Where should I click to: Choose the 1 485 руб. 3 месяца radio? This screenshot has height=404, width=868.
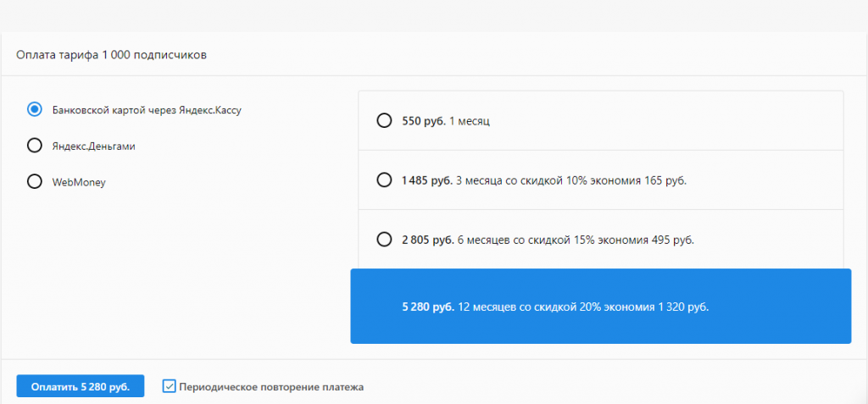pos(384,180)
